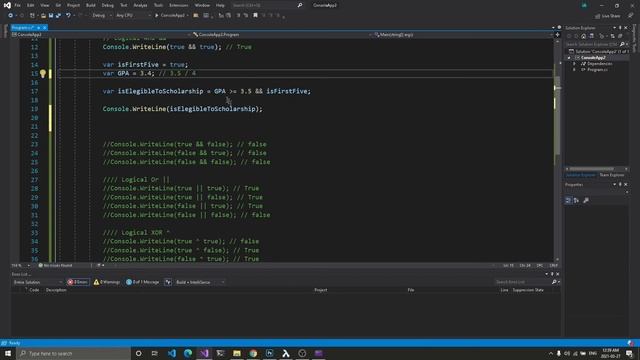640x360 pixels.
Task: Open the Edit menu
Action: click(x=31, y=5)
